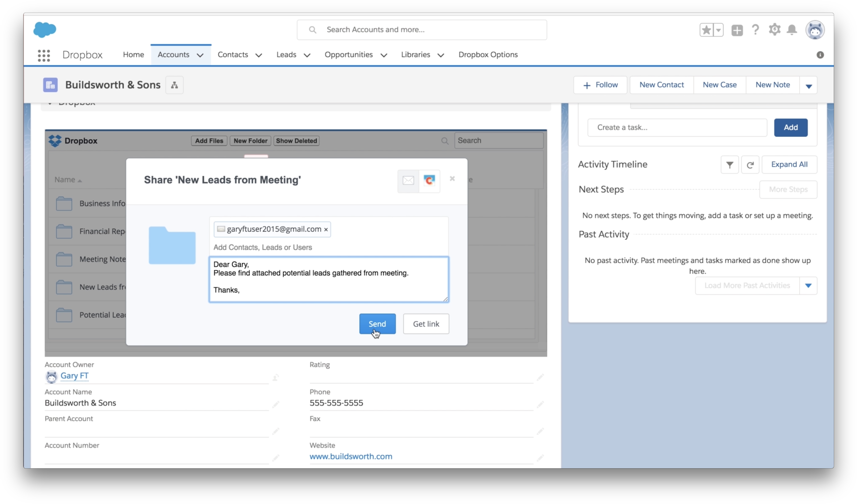The image size is (857, 504).
Task: Open the New Note dropdown arrow
Action: coord(809,85)
